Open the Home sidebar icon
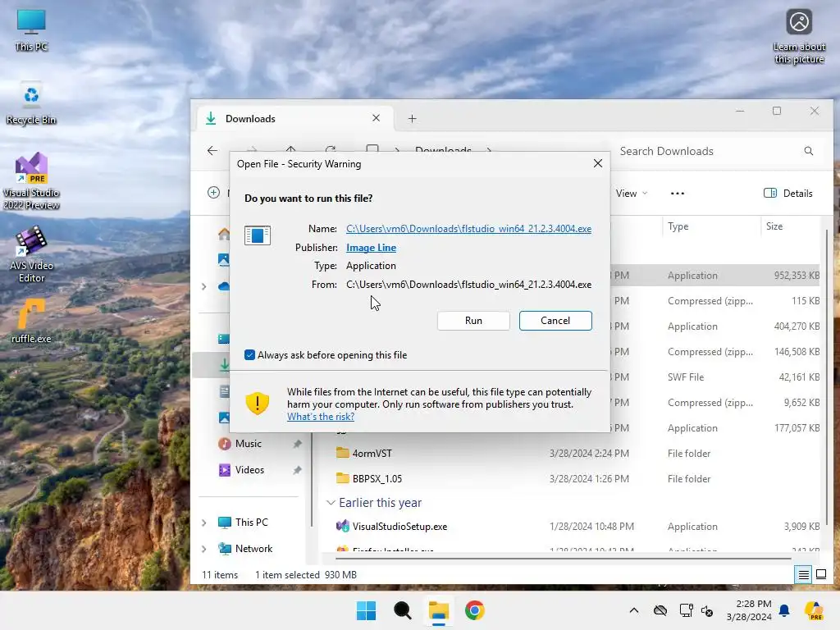The width and height of the screenshot is (840, 630). [223, 234]
